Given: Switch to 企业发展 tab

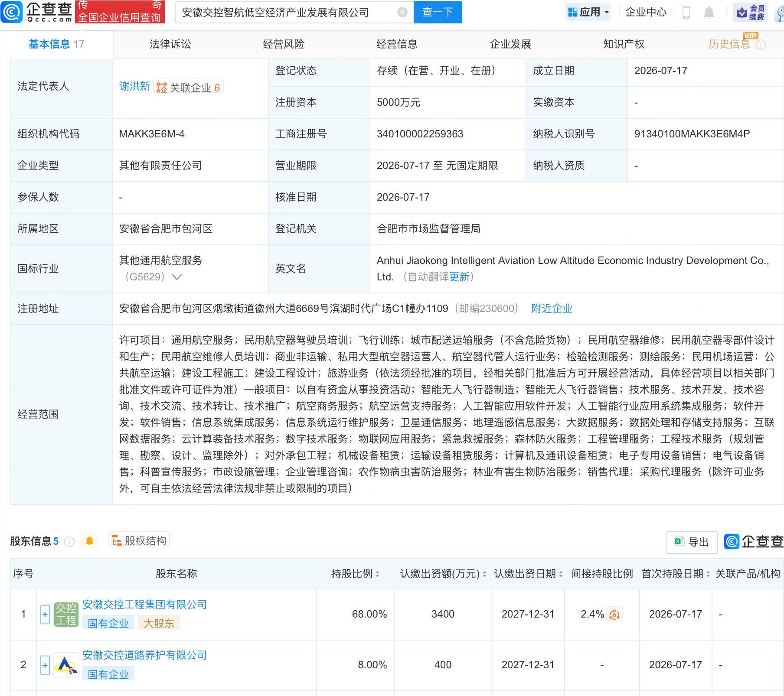Looking at the screenshot, I should (510, 44).
